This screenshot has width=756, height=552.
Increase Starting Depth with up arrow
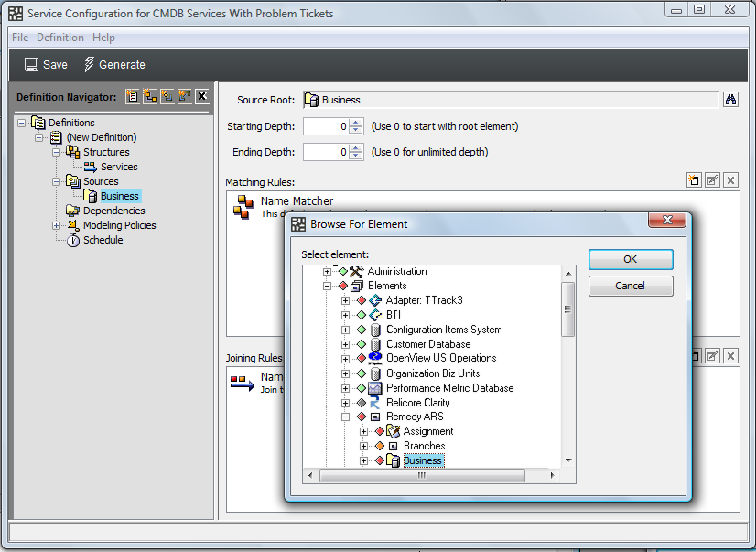tap(356, 123)
